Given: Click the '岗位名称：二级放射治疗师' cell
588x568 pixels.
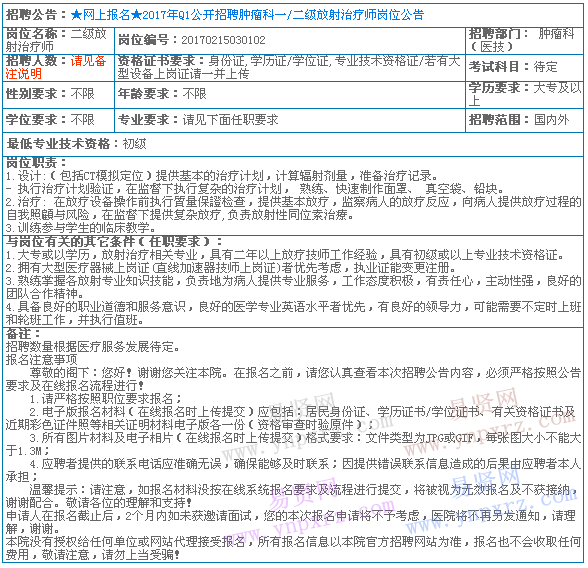Looking at the screenshot, I should click(58, 40).
